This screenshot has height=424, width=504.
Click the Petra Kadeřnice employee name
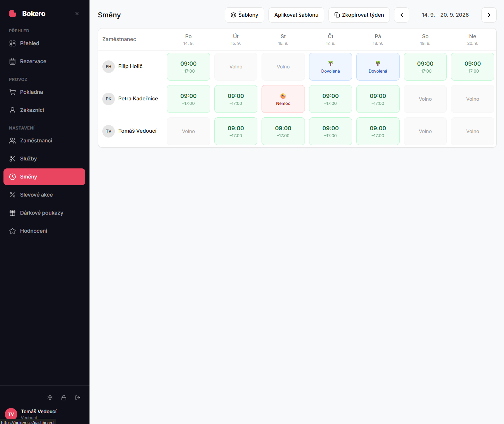138,99
